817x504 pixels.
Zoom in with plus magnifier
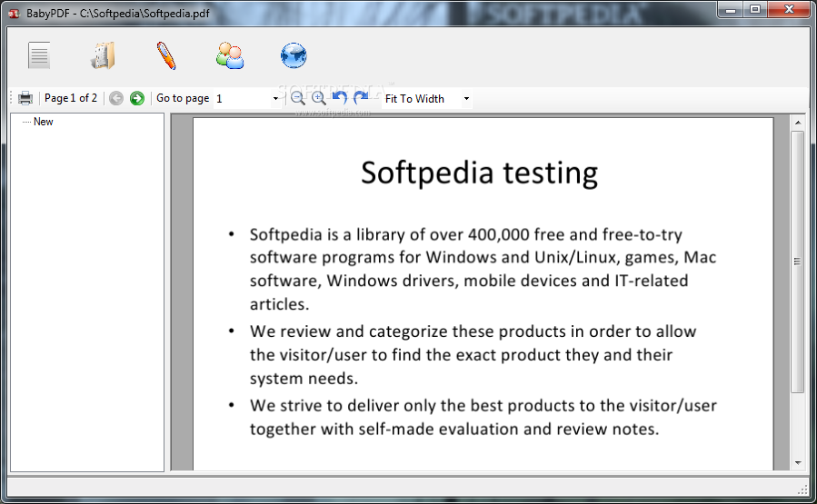(318, 98)
